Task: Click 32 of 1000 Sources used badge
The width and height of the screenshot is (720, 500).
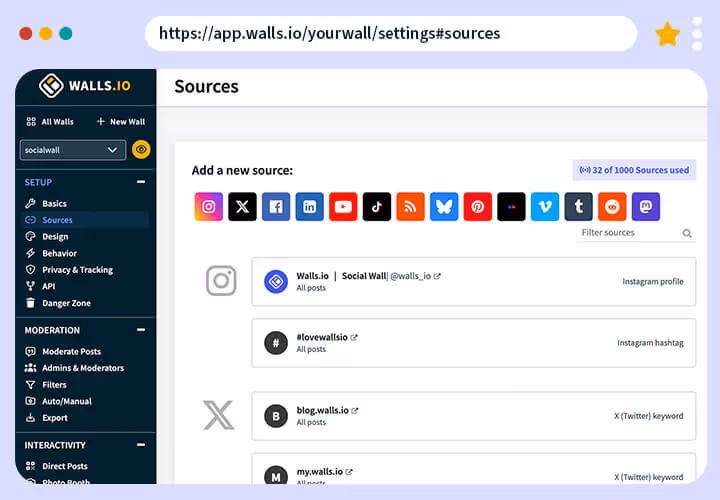Action: (x=634, y=170)
